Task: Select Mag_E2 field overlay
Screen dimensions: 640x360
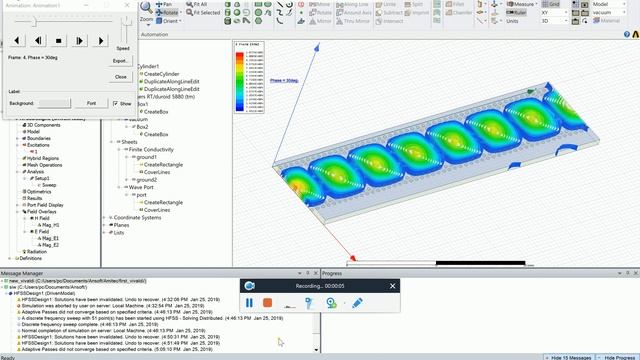Action: click(x=50, y=245)
